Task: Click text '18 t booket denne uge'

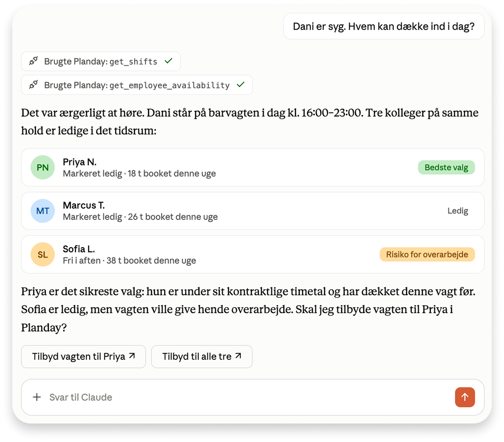Action: tap(172, 174)
